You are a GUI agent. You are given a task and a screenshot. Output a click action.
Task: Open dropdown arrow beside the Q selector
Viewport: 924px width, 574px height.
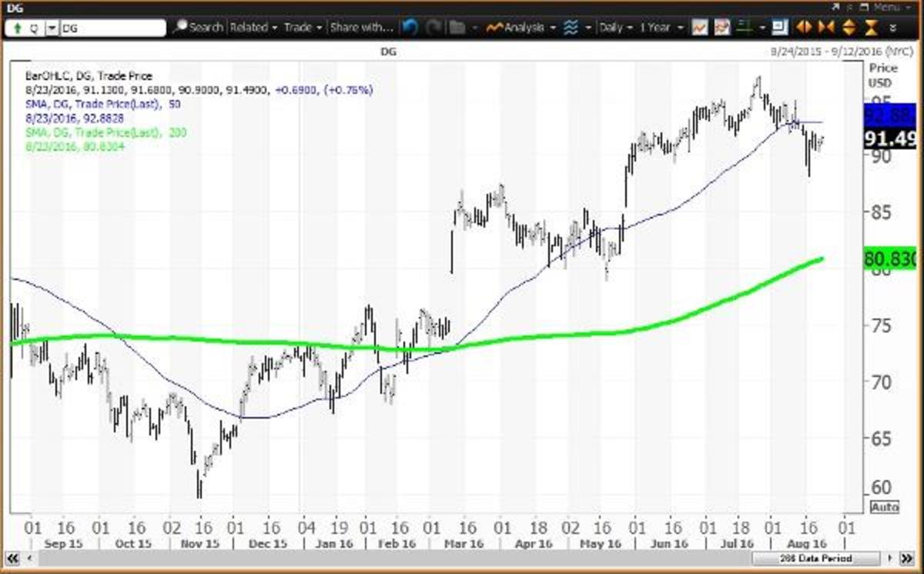pos(52,28)
